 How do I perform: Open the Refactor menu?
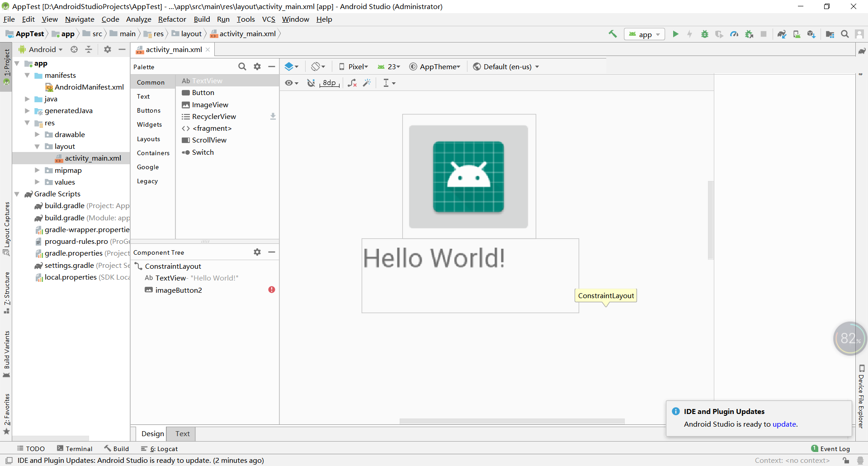point(172,19)
